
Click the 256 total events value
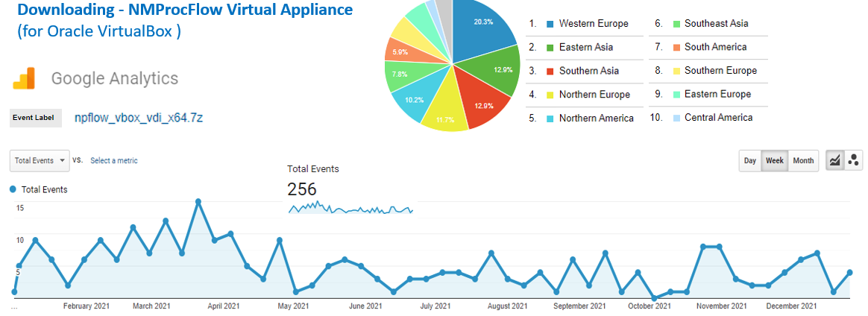[x=302, y=190]
